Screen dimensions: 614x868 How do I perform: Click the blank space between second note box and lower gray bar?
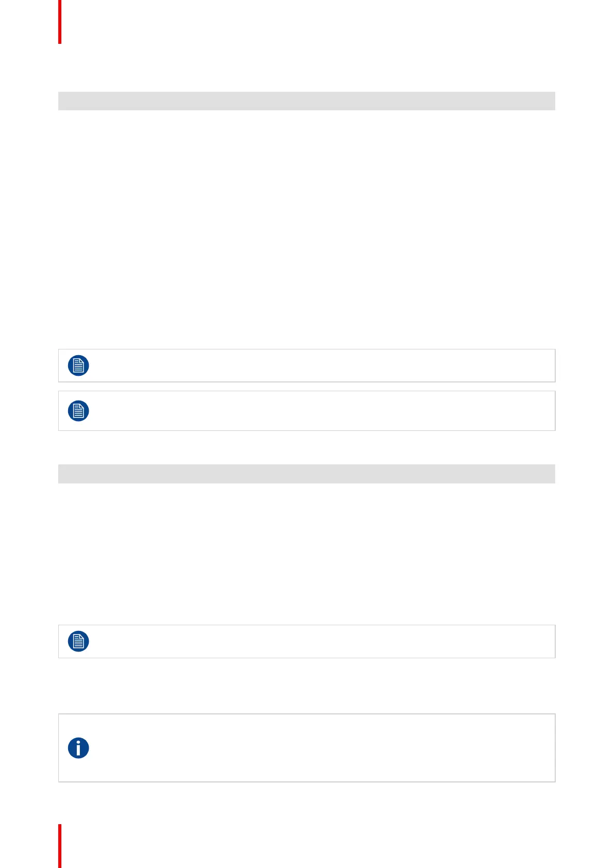307,447
